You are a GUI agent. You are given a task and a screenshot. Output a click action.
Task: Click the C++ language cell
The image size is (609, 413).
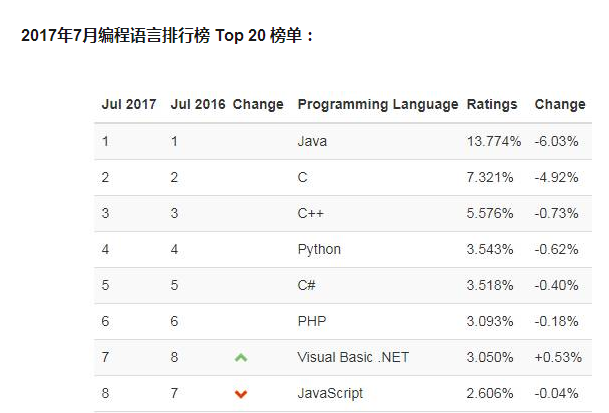pos(311,213)
